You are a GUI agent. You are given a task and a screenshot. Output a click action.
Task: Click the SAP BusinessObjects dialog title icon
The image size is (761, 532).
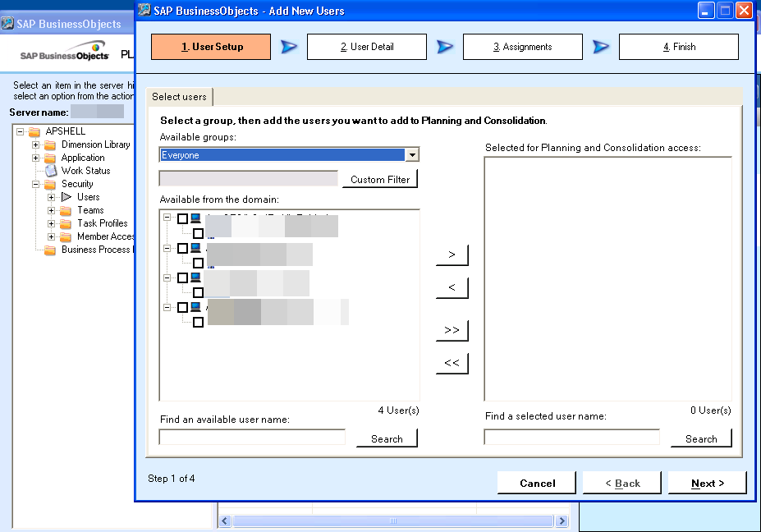144,10
